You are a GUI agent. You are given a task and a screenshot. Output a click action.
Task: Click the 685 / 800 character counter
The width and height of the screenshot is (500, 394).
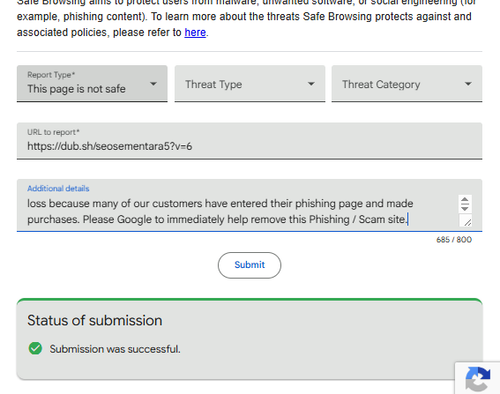point(454,240)
